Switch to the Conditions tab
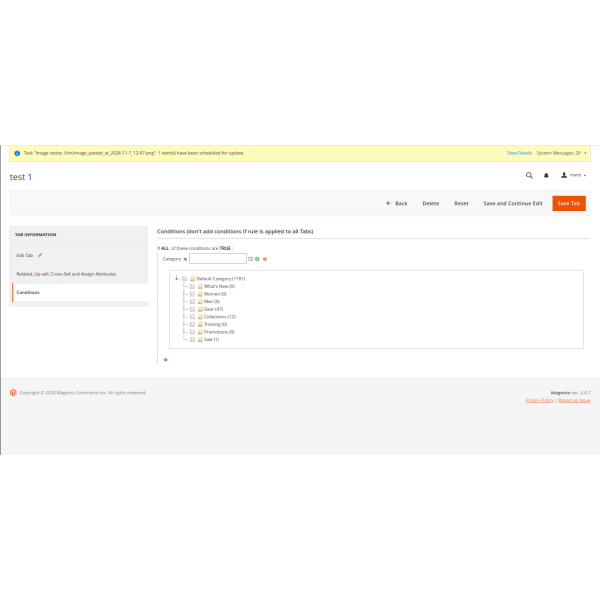This screenshot has height=600, width=600. pos(28,292)
